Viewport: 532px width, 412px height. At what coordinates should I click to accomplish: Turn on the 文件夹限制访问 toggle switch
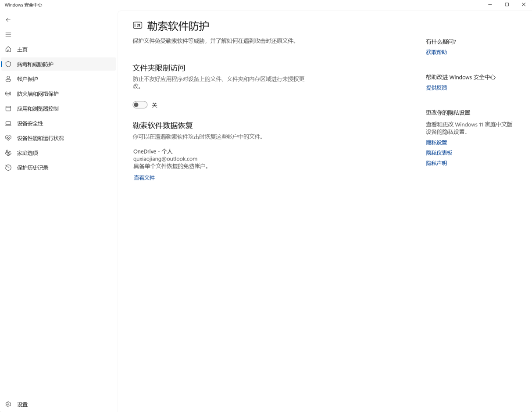tap(140, 105)
